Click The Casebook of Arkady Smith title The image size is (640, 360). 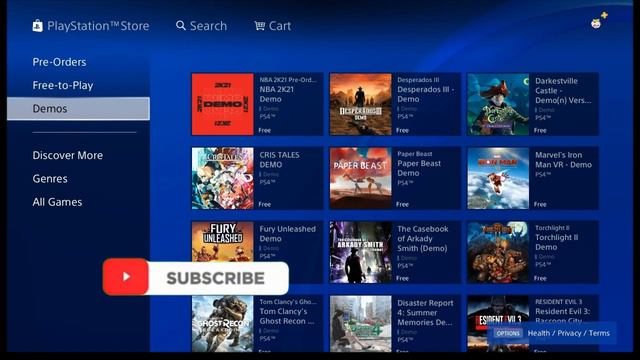423,238
